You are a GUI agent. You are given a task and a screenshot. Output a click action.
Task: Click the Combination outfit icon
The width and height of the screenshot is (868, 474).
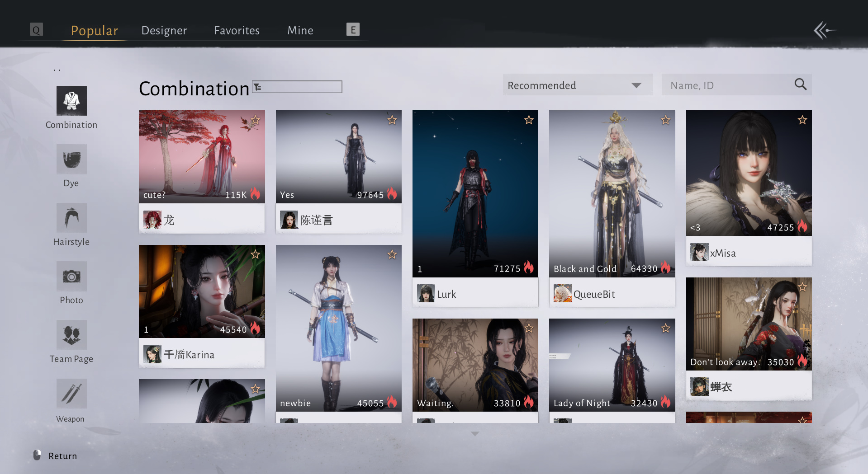tap(71, 101)
